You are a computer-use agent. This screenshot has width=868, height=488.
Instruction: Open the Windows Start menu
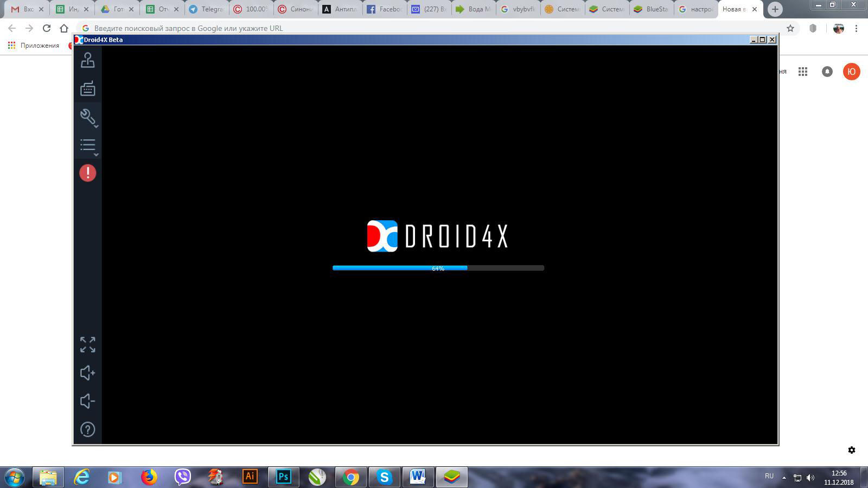[x=15, y=477]
